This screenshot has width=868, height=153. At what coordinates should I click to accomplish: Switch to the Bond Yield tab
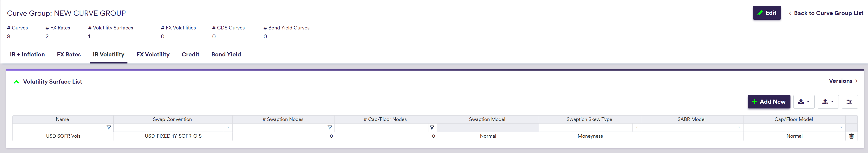(x=226, y=54)
